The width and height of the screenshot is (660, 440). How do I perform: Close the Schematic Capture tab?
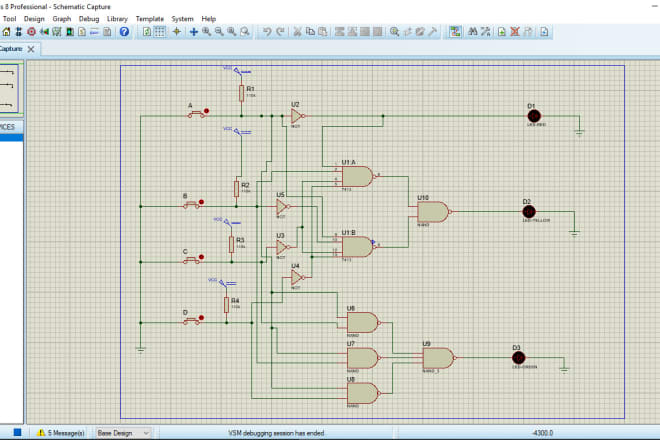pos(31,49)
